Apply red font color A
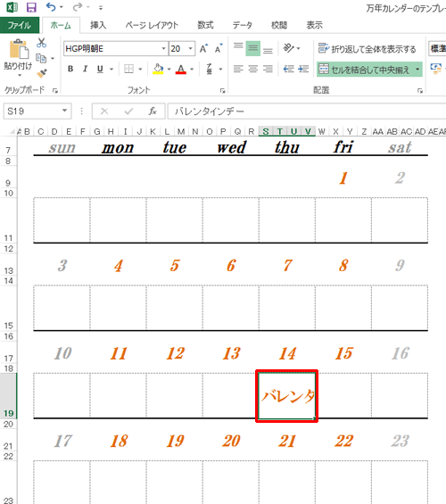The height and width of the screenshot is (504, 446). click(181, 69)
